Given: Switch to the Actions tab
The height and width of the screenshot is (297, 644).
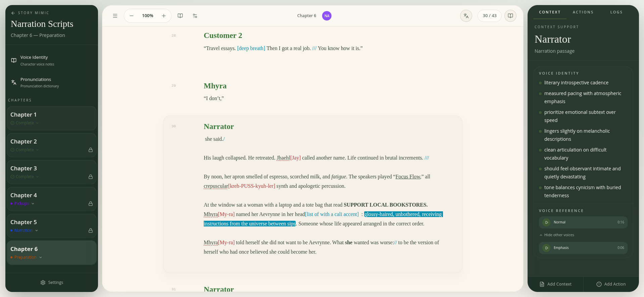Looking at the screenshot, I should 583,12.
